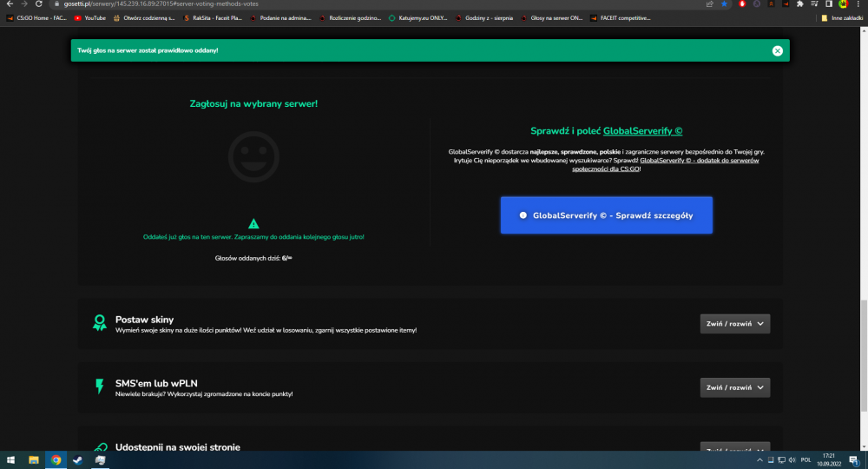Close the green vote confirmation banner

(x=777, y=51)
